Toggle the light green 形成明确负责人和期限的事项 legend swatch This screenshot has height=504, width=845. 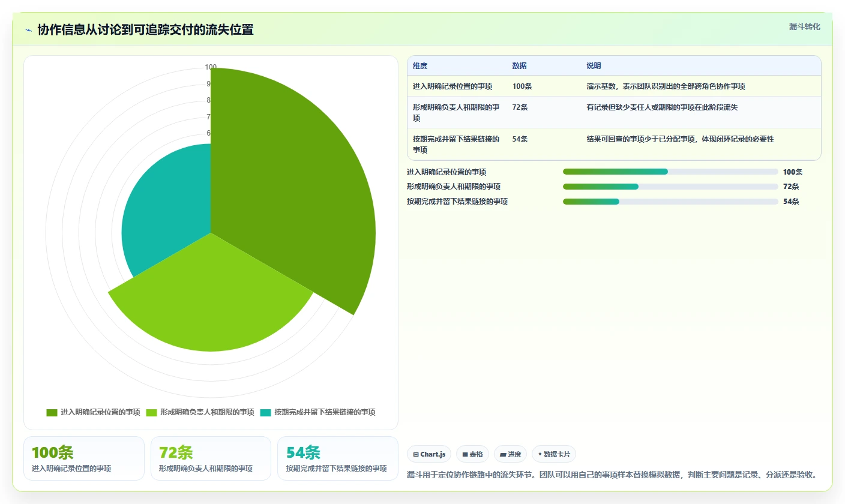151,412
